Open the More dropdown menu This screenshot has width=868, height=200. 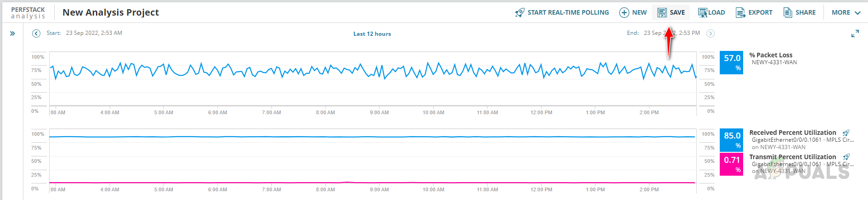(846, 12)
